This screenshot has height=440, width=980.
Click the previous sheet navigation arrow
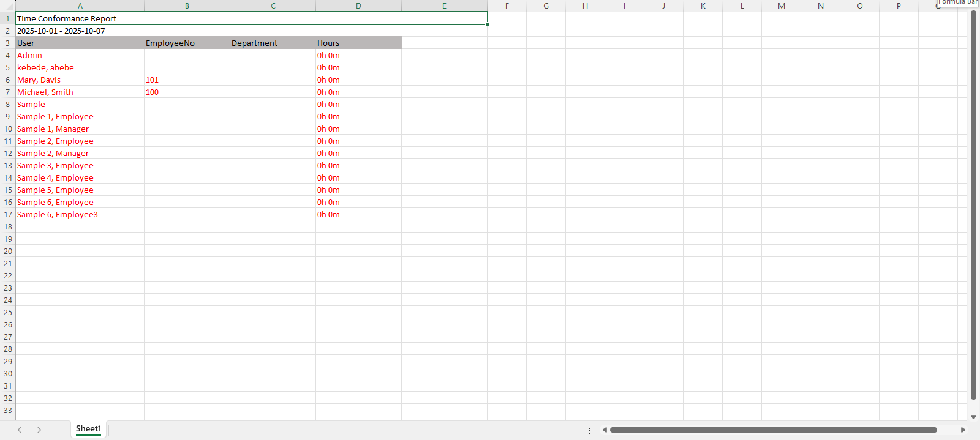tap(20, 430)
